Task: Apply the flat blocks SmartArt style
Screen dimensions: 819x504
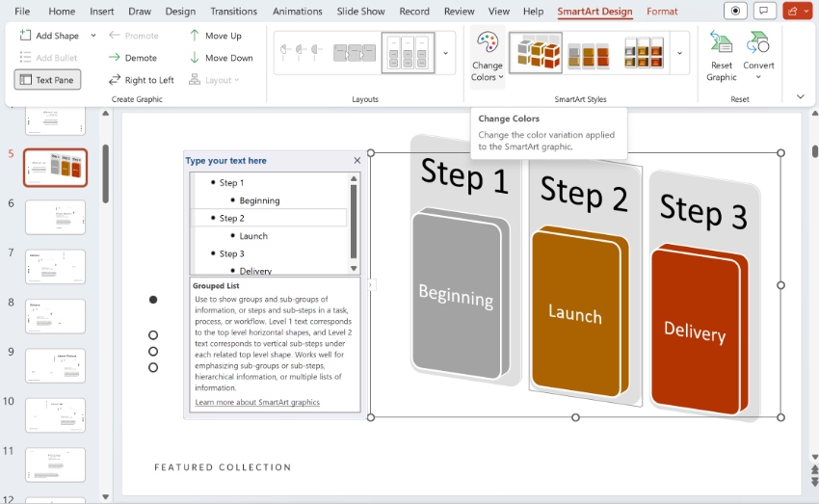Action: click(x=588, y=55)
